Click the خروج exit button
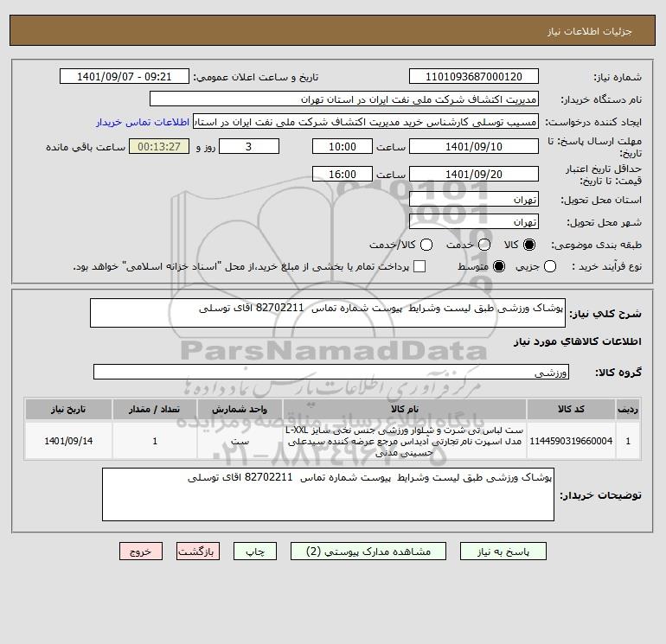The height and width of the screenshot is (644, 666). point(141,551)
